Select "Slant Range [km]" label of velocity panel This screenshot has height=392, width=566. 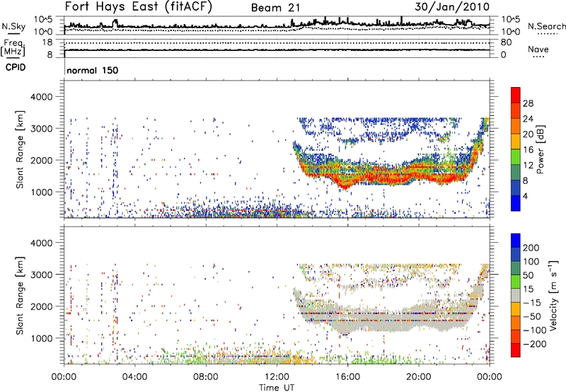(20, 296)
